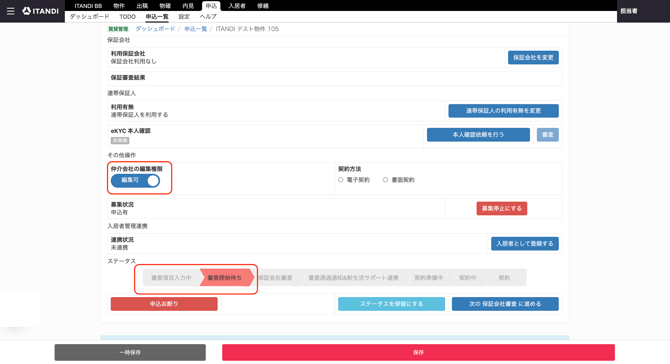Select the 電子契約 radio button
Viewport: 670px width, 364px height.
pyautogui.click(x=341, y=180)
